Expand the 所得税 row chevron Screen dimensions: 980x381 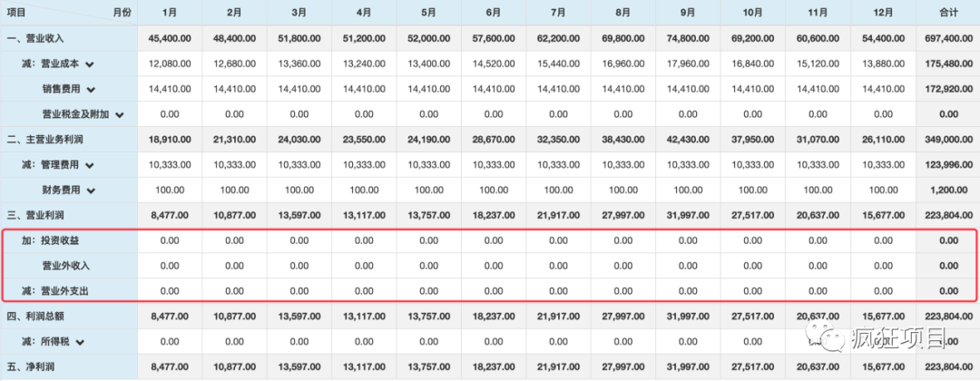[x=80, y=343]
